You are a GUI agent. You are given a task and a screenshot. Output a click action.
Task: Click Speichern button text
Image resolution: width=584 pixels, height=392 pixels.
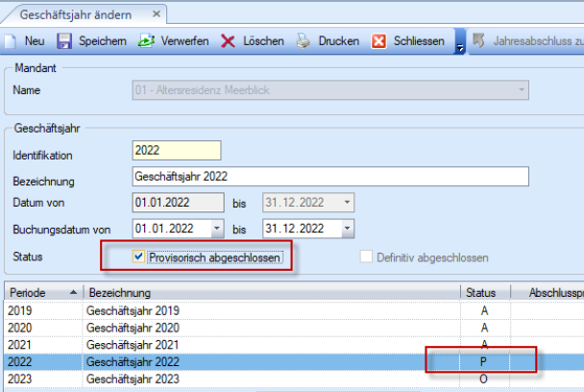click(103, 41)
